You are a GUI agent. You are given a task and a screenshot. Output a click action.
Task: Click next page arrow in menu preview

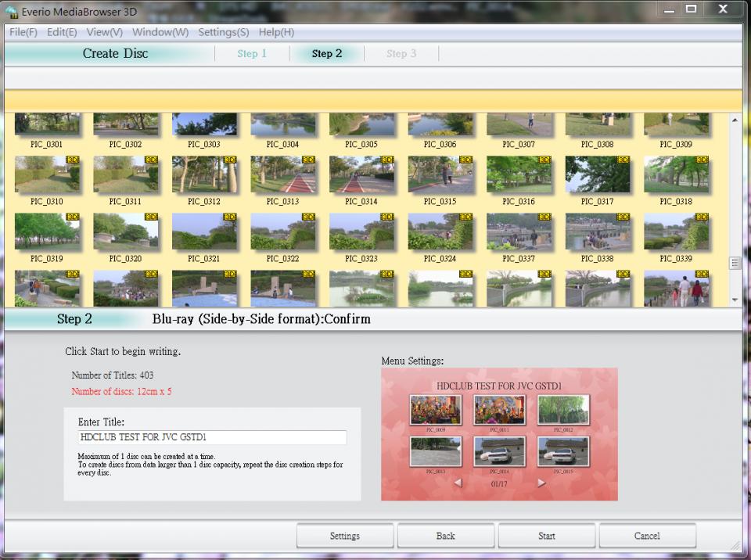(x=541, y=483)
